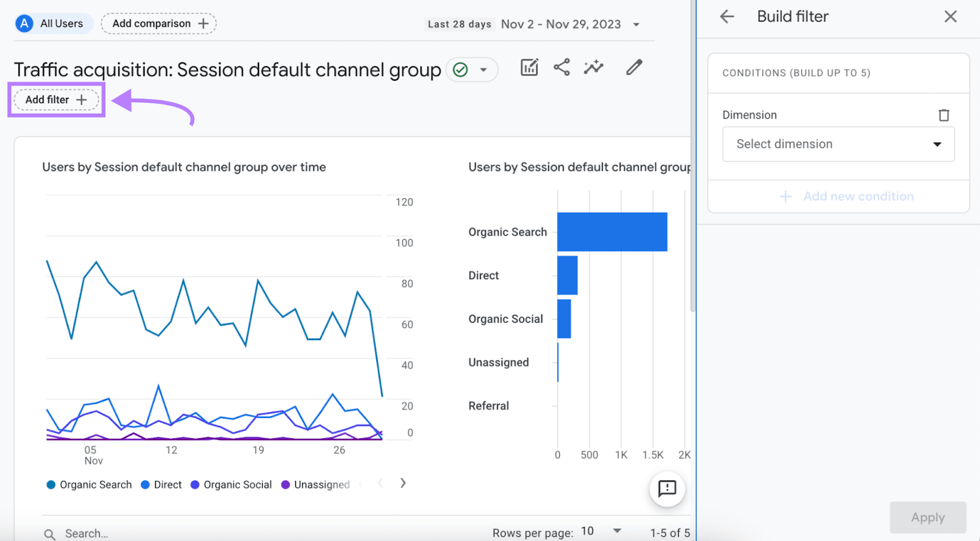Expand the date range picker
Screen dimensions: 980x541
point(636,24)
